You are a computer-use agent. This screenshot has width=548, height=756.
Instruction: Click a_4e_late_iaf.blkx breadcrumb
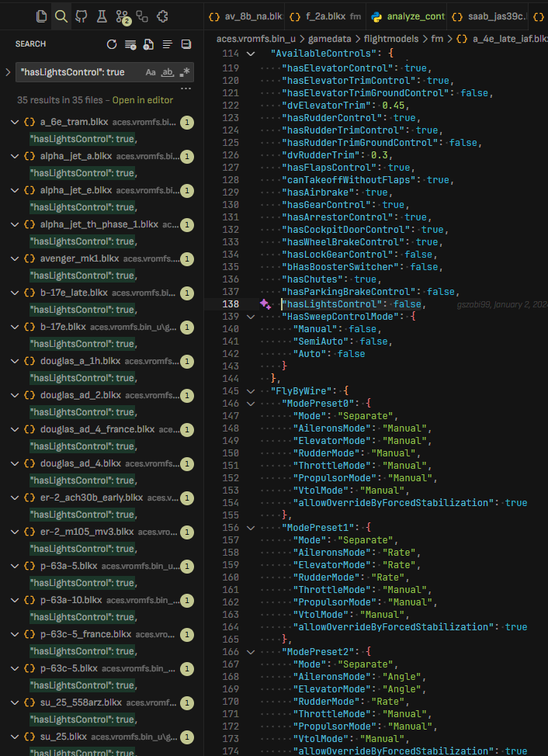click(x=504, y=38)
